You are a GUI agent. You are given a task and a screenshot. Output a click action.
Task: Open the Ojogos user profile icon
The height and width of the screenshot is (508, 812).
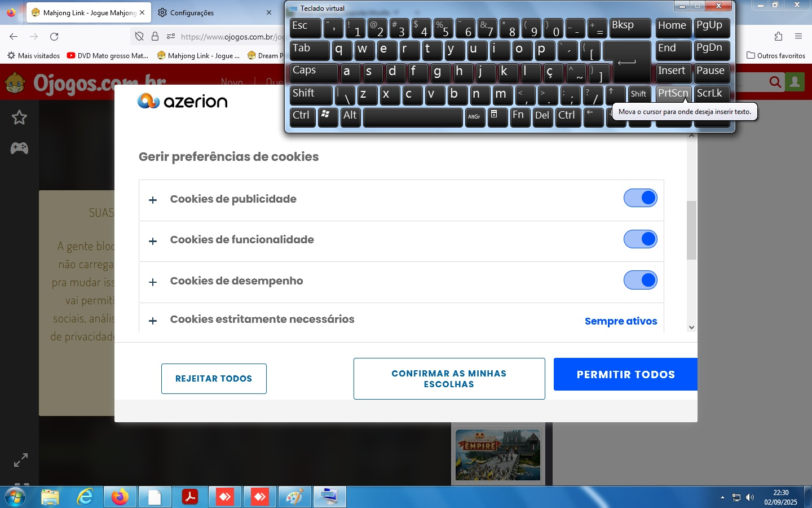(795, 82)
